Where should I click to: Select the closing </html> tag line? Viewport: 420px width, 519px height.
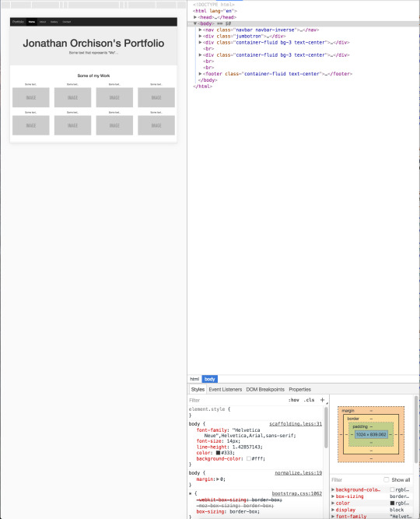(203, 86)
